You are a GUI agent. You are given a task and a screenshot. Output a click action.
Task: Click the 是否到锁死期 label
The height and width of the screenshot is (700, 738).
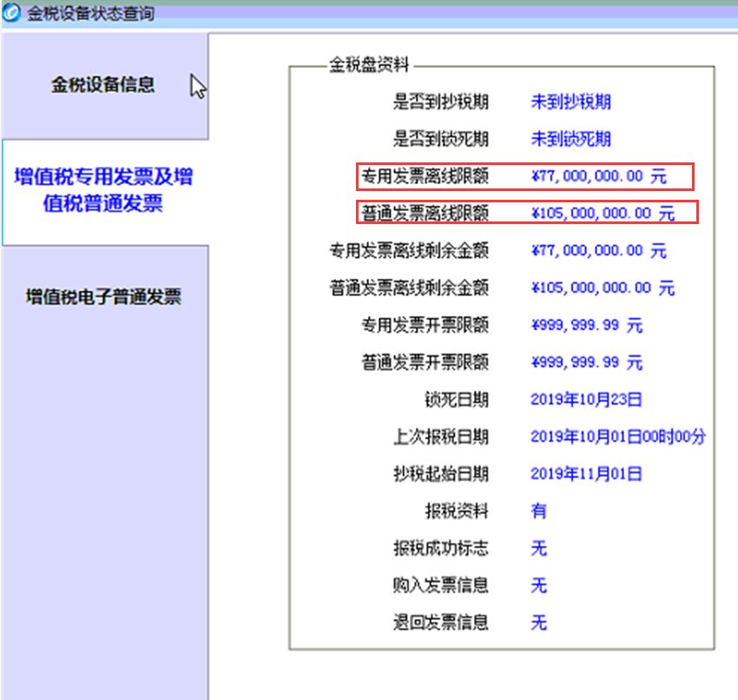(441, 139)
